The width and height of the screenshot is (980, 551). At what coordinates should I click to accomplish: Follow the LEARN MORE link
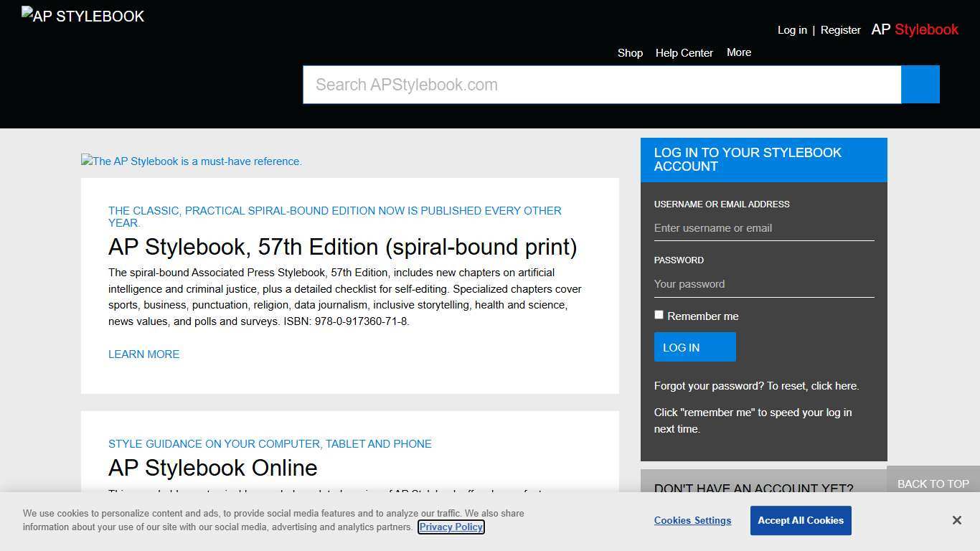click(x=143, y=354)
